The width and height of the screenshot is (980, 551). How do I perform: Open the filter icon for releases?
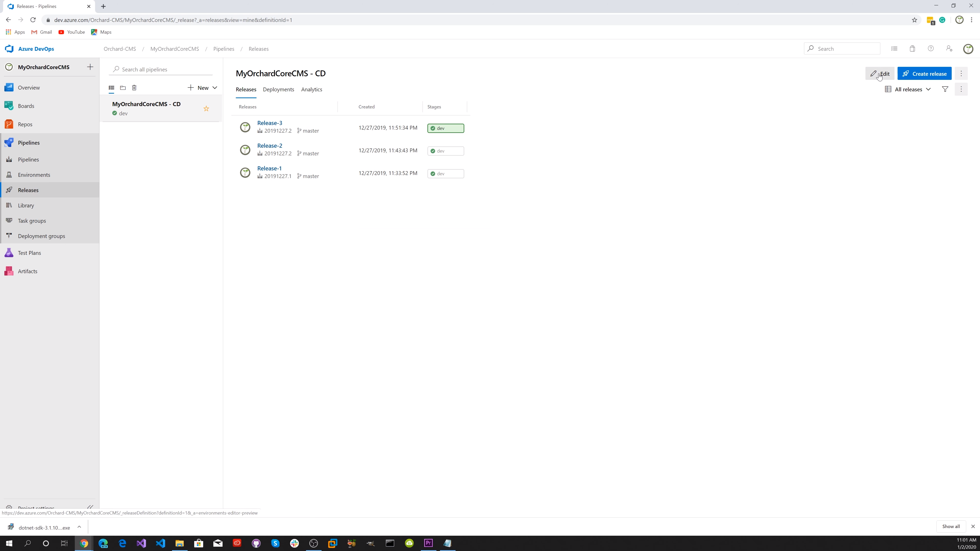coord(945,89)
